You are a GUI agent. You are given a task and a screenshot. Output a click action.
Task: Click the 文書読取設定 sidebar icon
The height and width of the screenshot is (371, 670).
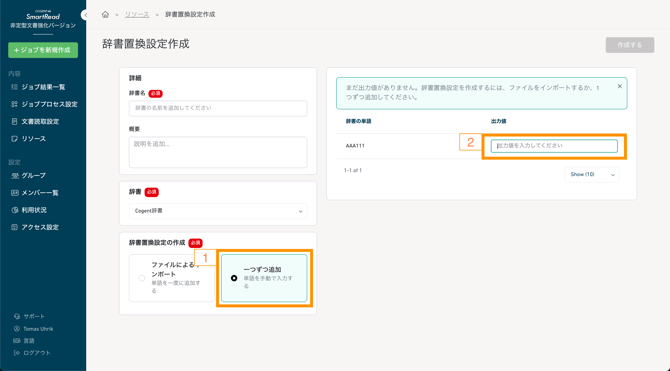click(x=15, y=121)
